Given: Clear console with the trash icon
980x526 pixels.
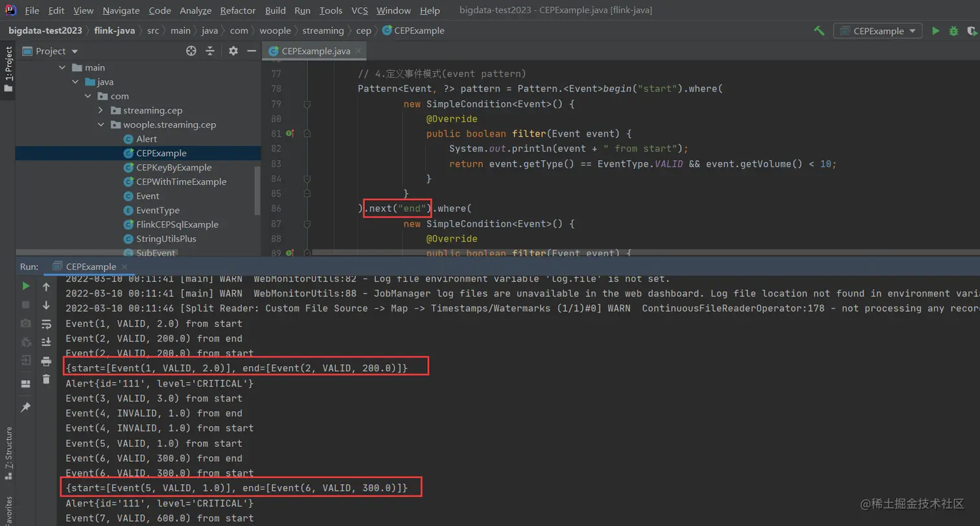Looking at the screenshot, I should coord(46,379).
